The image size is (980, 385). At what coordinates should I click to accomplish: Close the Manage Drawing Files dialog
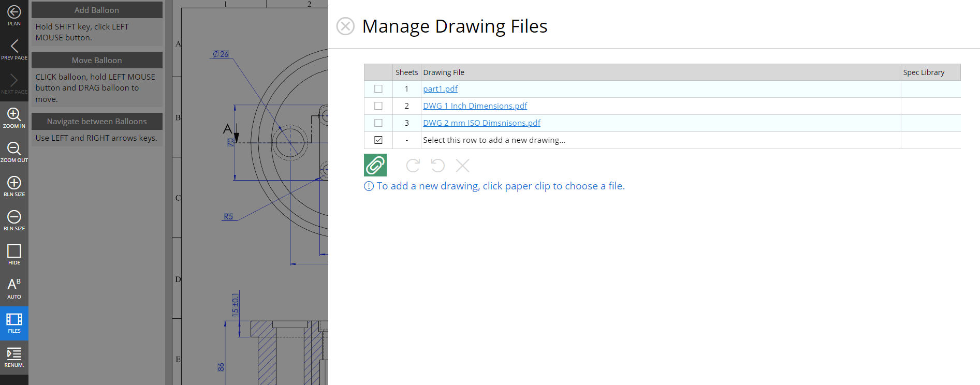[345, 26]
